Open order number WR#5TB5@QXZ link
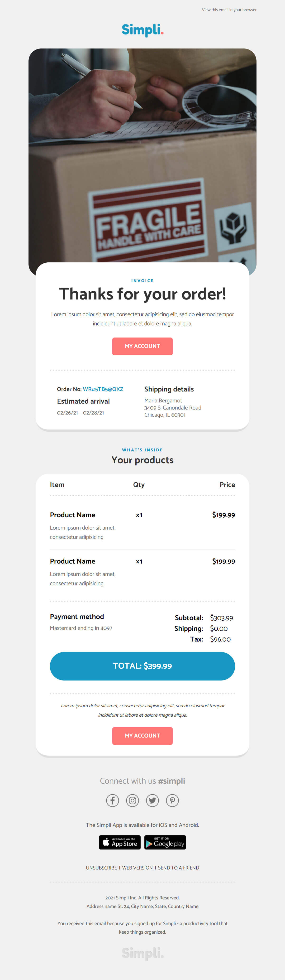The height and width of the screenshot is (980, 285). click(103, 389)
